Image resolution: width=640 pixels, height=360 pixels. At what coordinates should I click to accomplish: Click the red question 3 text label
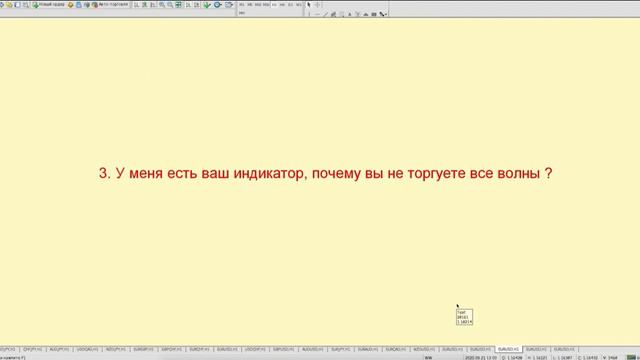coord(325,173)
